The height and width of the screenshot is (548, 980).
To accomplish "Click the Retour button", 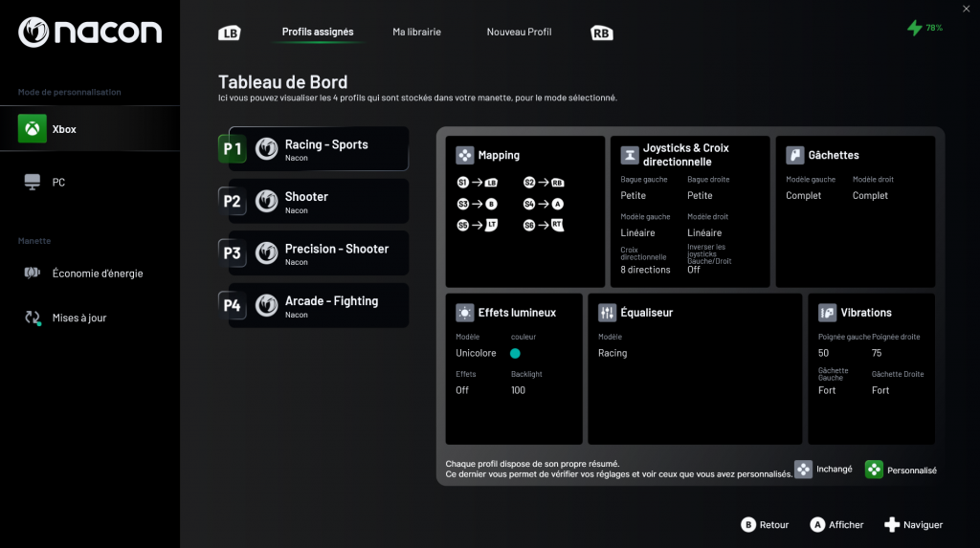I will (x=765, y=525).
